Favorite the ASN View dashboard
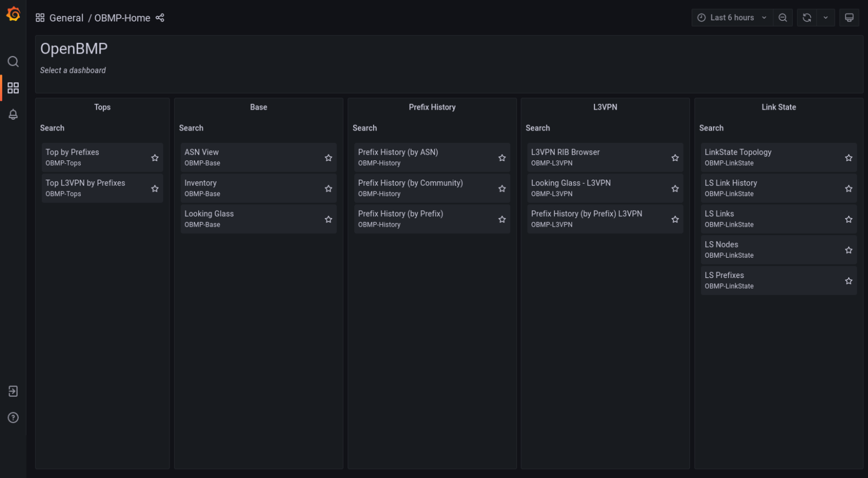This screenshot has height=478, width=868. [328, 157]
